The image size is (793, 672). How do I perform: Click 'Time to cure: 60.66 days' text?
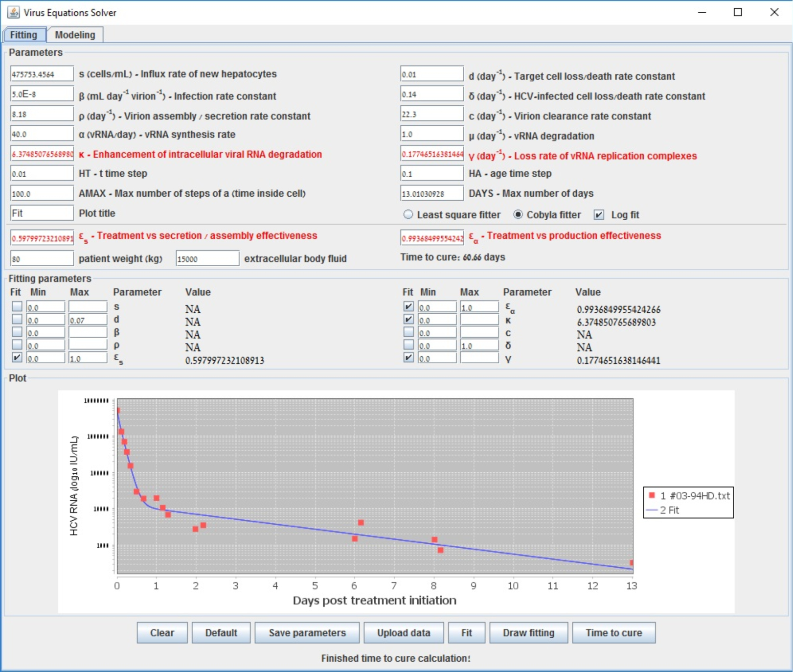point(453,257)
